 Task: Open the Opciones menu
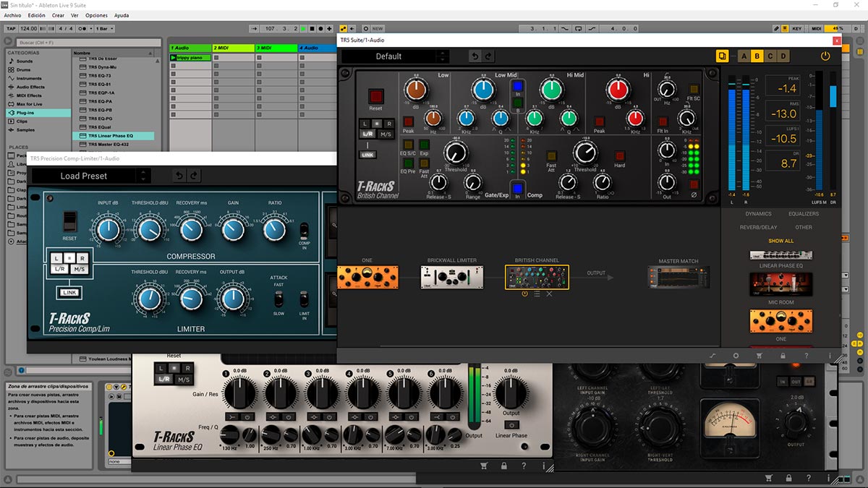click(96, 15)
